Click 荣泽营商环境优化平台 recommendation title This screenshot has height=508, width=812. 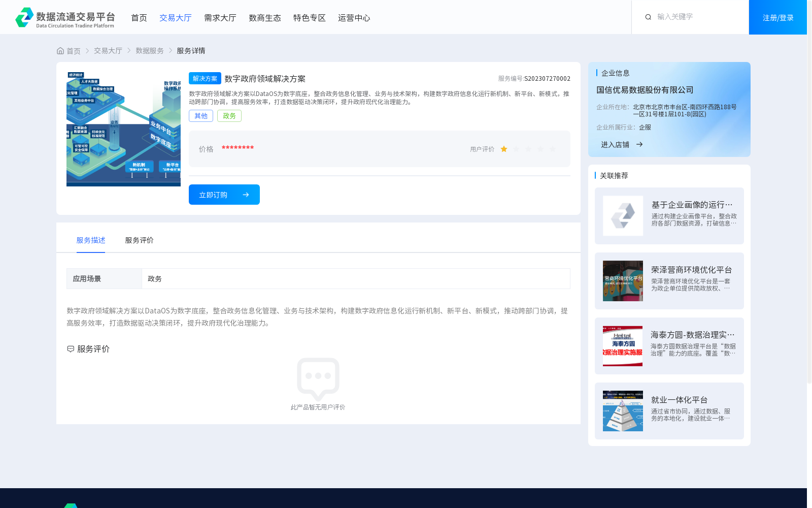pyautogui.click(x=692, y=270)
